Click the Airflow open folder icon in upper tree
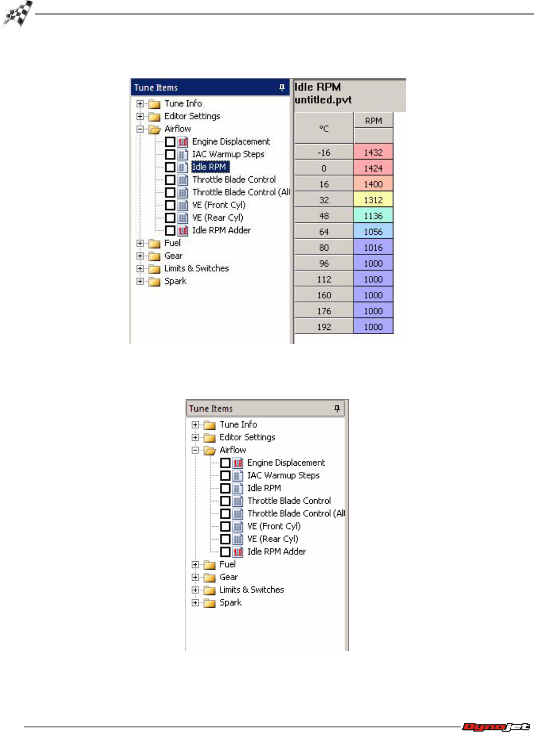This screenshot has height=756, width=534. [155, 129]
